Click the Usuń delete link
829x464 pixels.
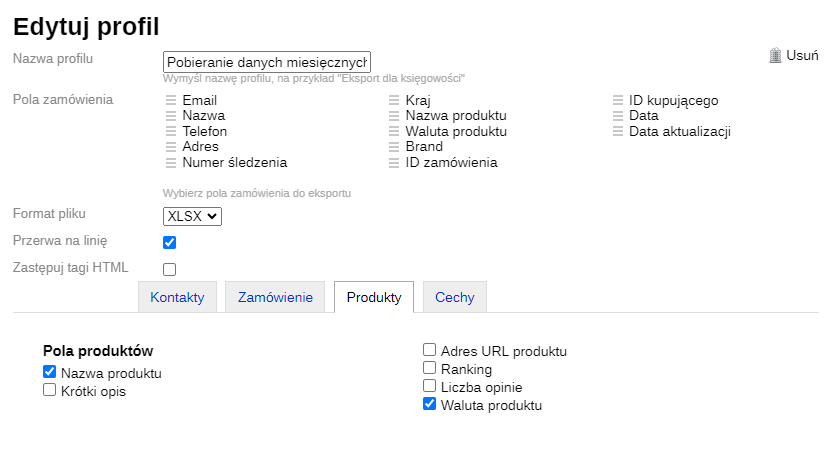point(802,56)
